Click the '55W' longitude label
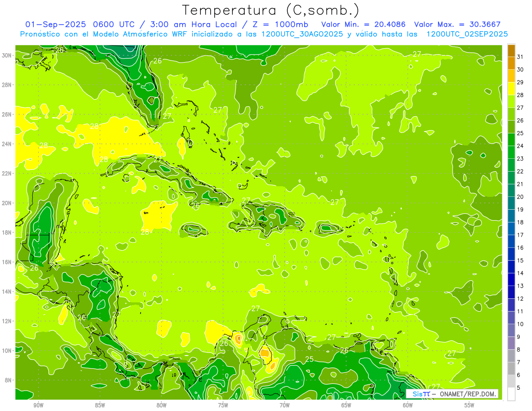 (x=469, y=405)
